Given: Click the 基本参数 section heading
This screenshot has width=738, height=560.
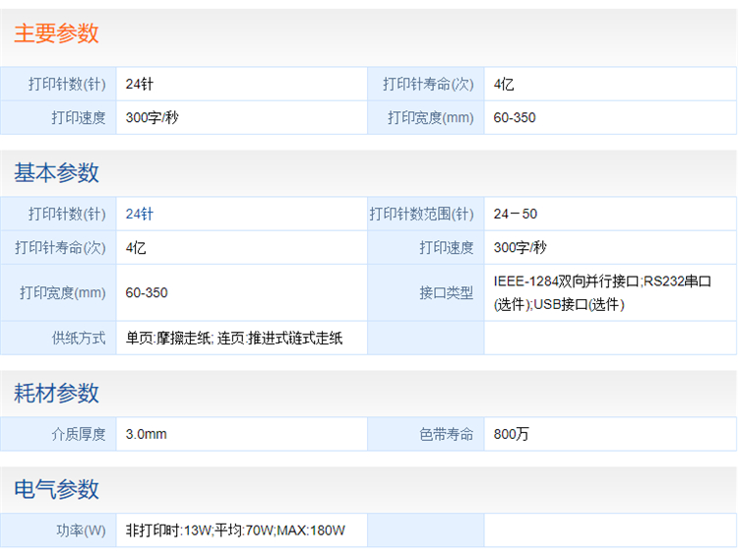Looking at the screenshot, I should click(x=56, y=172).
